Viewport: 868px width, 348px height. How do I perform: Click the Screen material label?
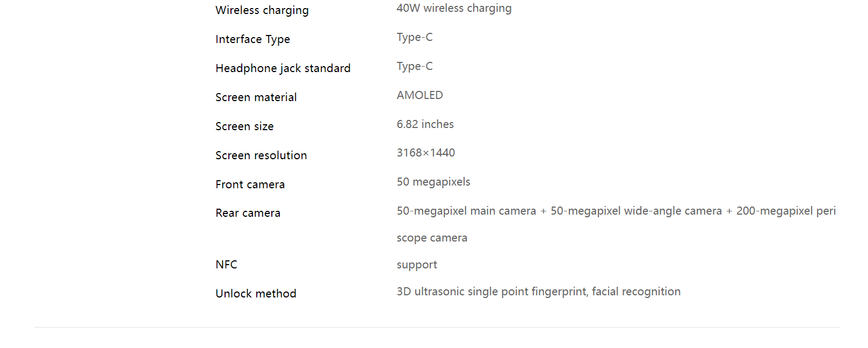[x=256, y=97]
